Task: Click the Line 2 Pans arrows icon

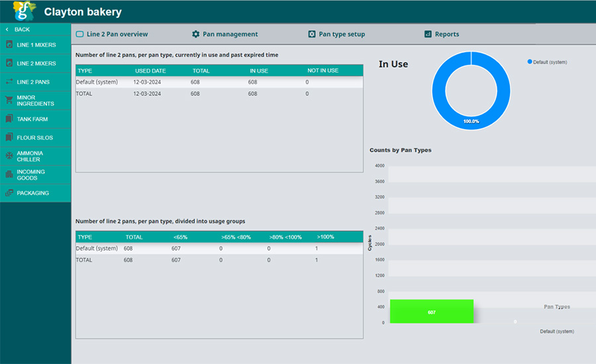Action: [x=9, y=82]
